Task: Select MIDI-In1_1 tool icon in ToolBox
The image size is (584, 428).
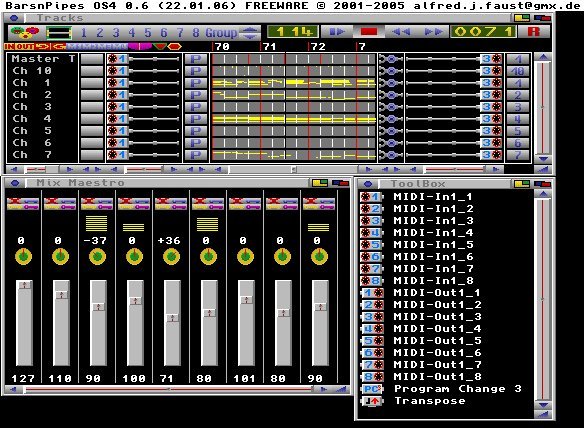Action: (371, 197)
